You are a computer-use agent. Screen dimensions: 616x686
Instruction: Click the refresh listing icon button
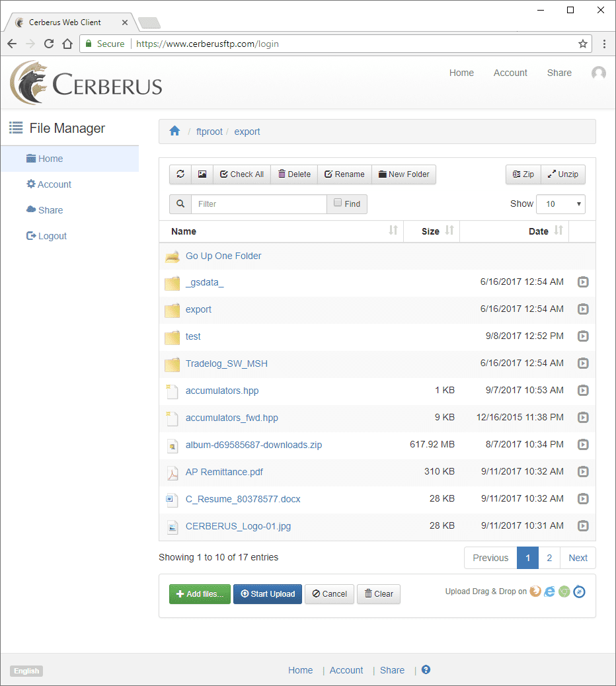coord(180,174)
